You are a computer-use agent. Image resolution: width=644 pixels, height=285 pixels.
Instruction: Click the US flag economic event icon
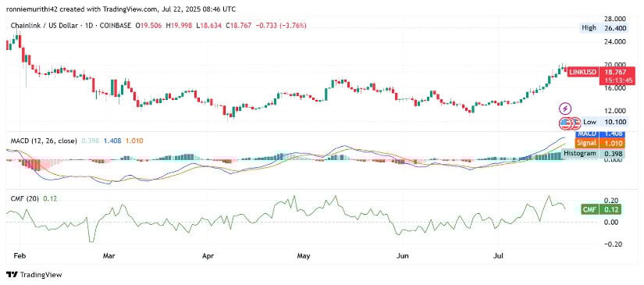tap(566, 123)
